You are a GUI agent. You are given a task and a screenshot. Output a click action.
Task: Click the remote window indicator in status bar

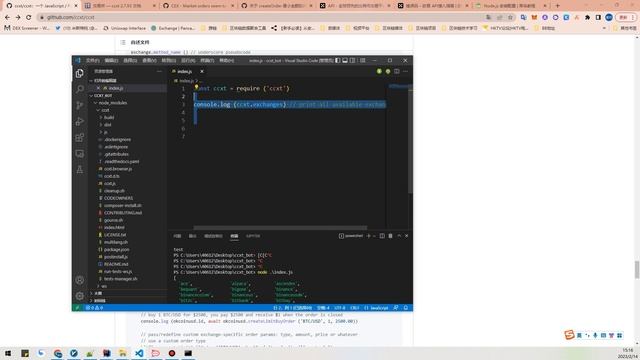[77, 308]
